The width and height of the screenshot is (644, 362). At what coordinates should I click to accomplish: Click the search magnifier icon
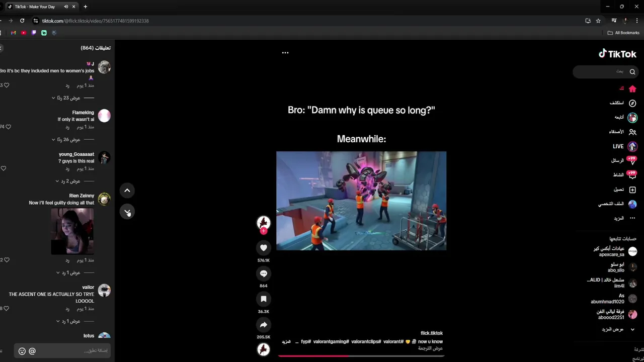click(632, 72)
